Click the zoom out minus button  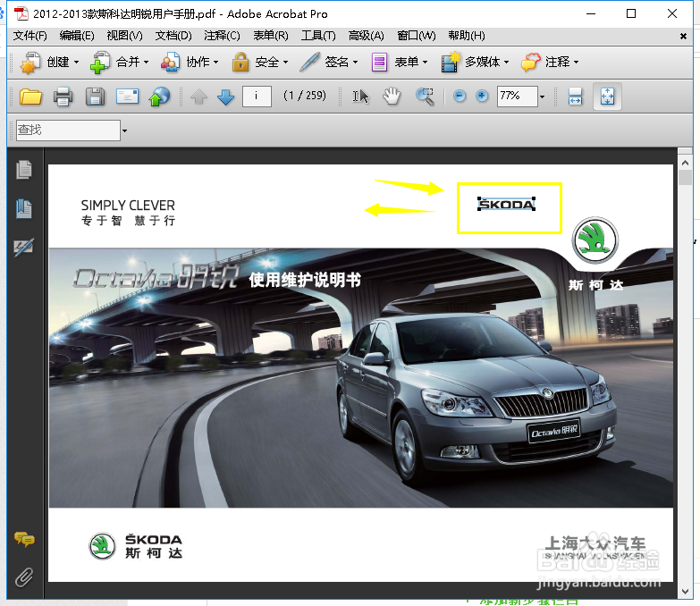click(460, 96)
